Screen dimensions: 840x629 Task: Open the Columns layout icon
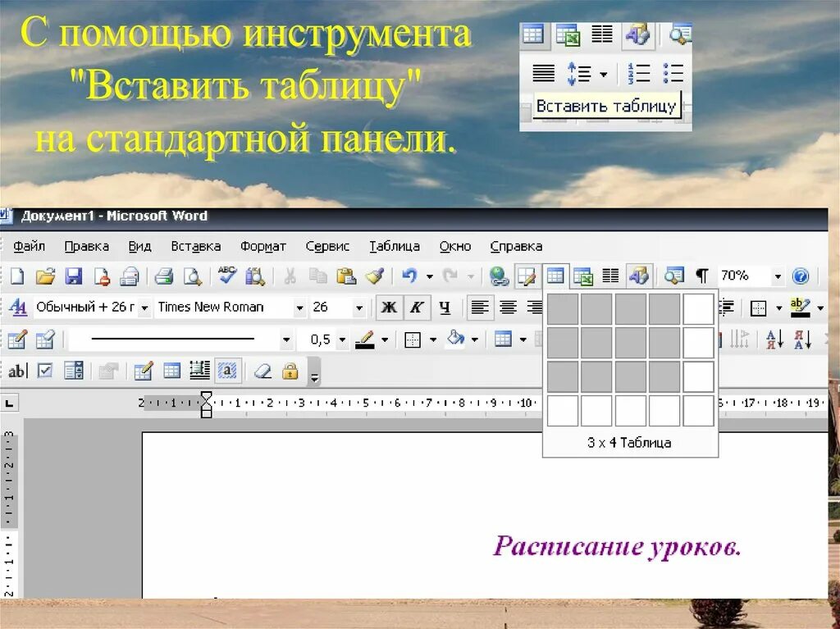click(x=610, y=276)
